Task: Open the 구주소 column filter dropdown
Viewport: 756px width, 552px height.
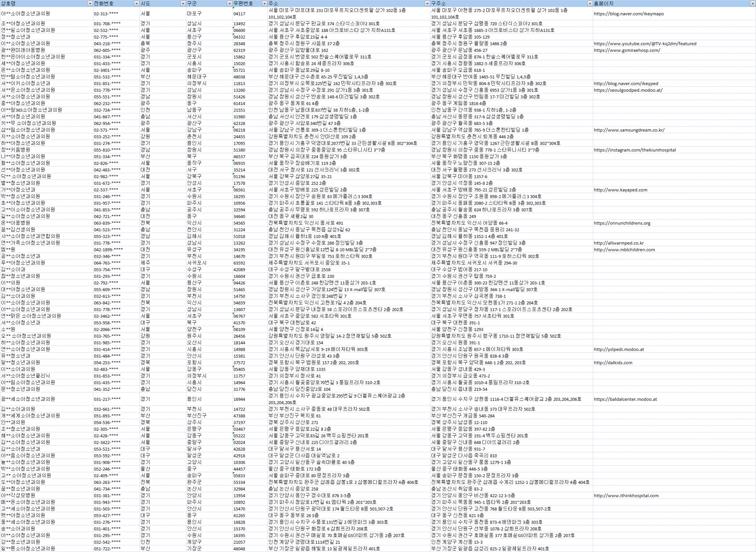Action: tap(589, 4)
